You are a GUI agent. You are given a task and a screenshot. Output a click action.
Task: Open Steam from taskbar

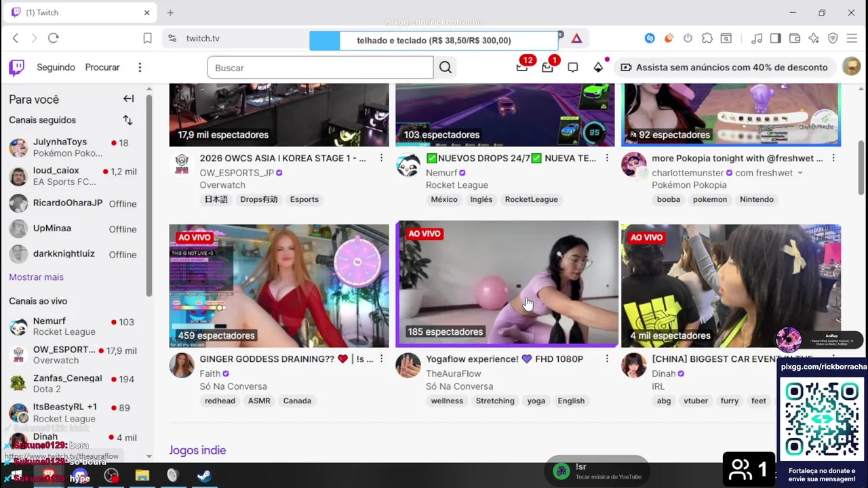[x=203, y=476]
